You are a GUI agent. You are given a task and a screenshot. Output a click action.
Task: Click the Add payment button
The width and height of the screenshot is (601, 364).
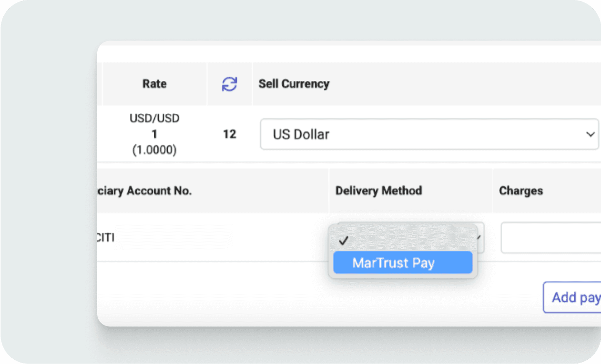tap(572, 297)
